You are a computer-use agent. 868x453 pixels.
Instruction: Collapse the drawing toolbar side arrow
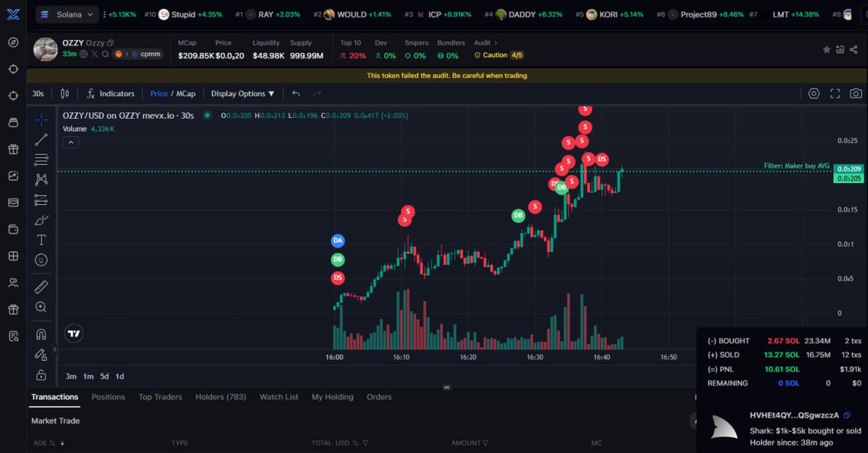55,349
